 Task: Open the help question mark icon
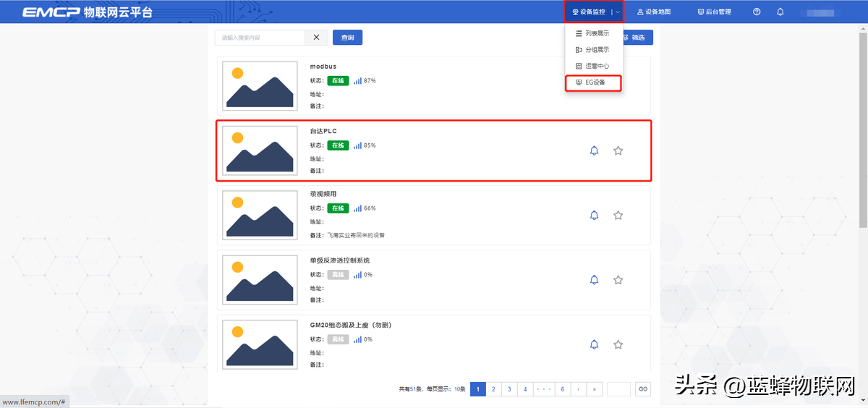click(757, 12)
